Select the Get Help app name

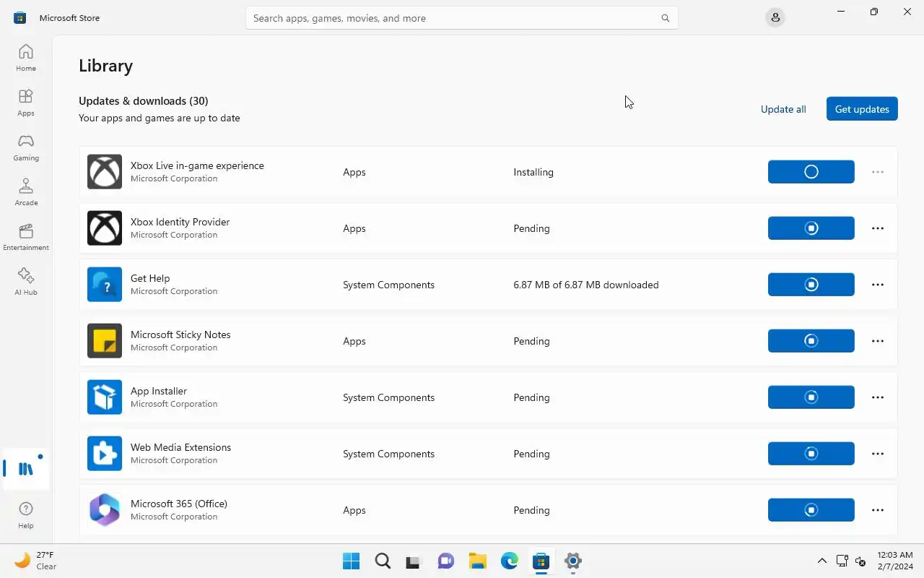click(150, 278)
